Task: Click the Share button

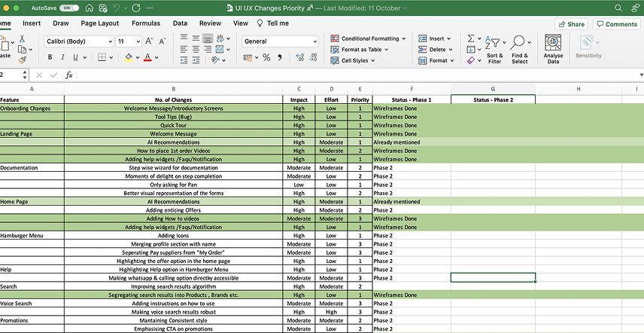Action: coord(571,24)
